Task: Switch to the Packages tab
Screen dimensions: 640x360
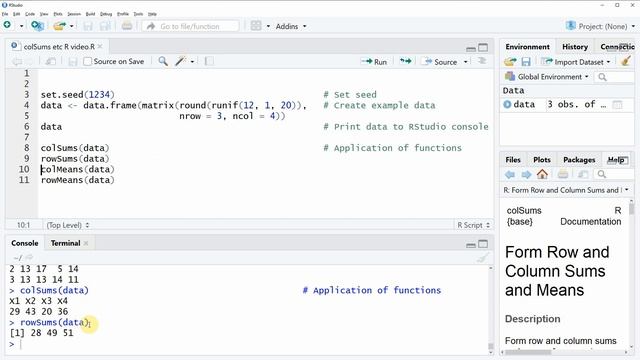Action: [x=579, y=160]
